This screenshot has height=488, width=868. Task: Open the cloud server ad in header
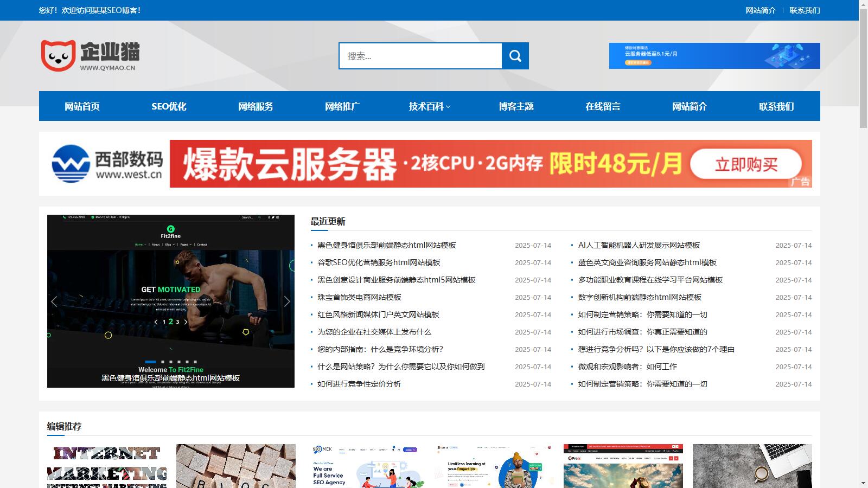point(714,56)
